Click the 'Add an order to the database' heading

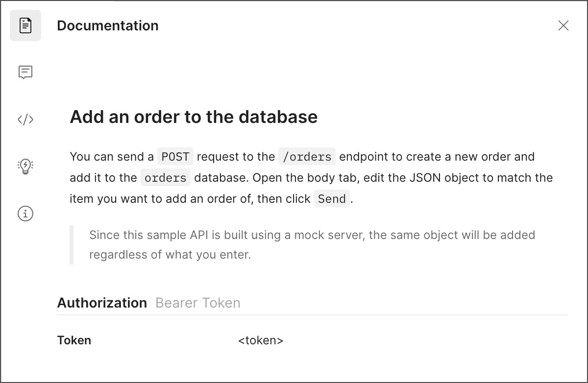click(x=194, y=117)
